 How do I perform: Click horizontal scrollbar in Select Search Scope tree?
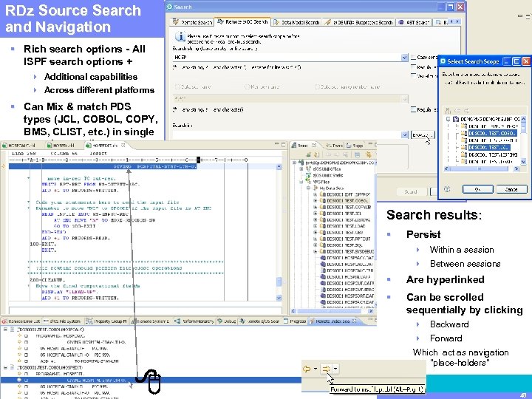click(x=482, y=168)
